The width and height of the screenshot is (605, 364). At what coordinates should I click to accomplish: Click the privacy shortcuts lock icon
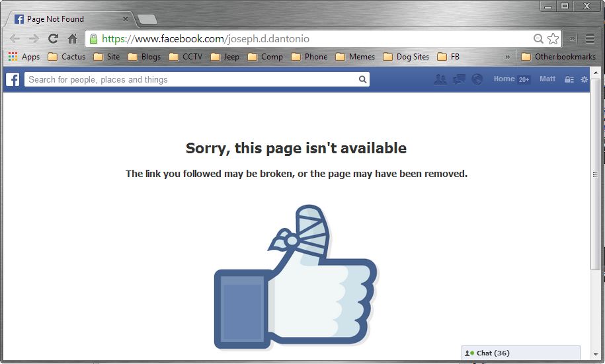(569, 79)
